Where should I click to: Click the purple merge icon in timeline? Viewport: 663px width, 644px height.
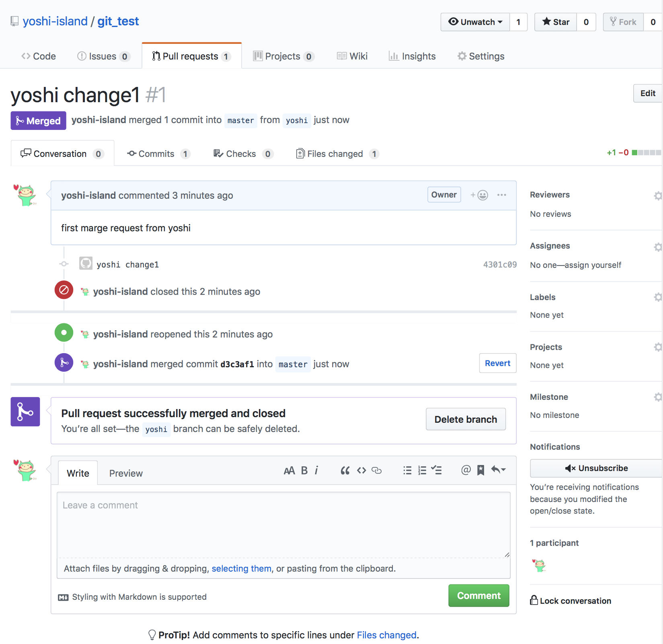pyautogui.click(x=64, y=363)
